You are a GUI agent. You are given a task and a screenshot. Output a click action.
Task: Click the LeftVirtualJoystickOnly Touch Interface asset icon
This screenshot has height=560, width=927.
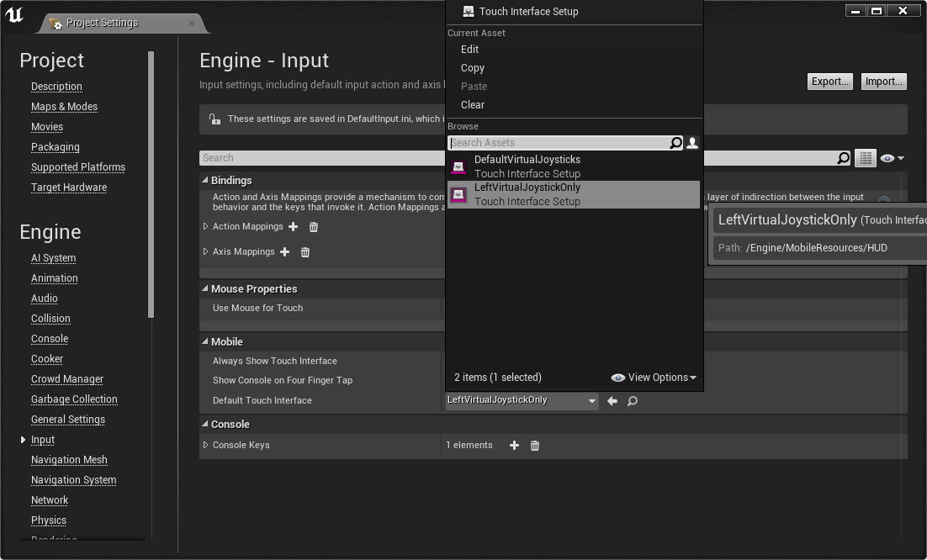coord(458,194)
